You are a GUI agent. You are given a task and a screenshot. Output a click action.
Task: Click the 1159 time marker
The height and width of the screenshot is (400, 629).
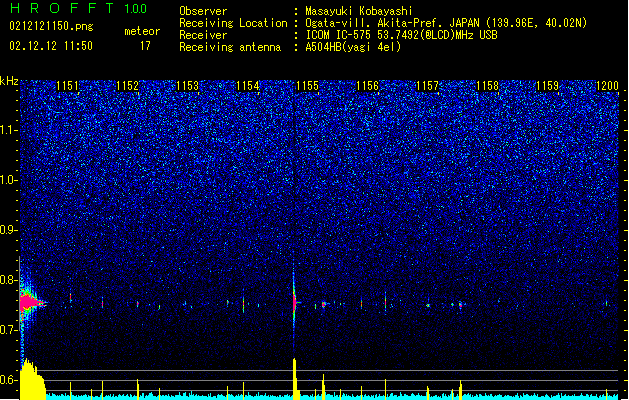(548, 86)
